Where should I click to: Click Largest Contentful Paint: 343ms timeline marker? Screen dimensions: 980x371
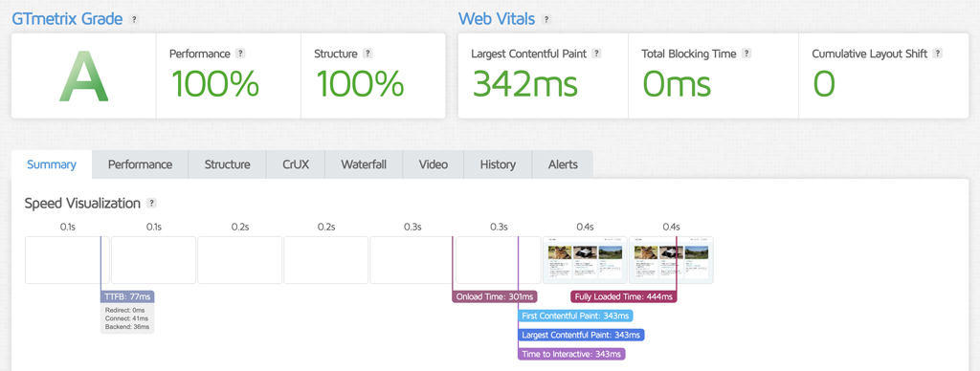(x=581, y=335)
